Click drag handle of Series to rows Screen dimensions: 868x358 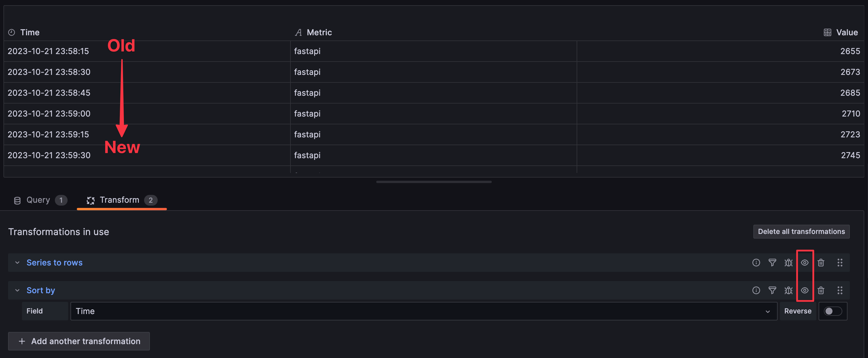[840, 263]
